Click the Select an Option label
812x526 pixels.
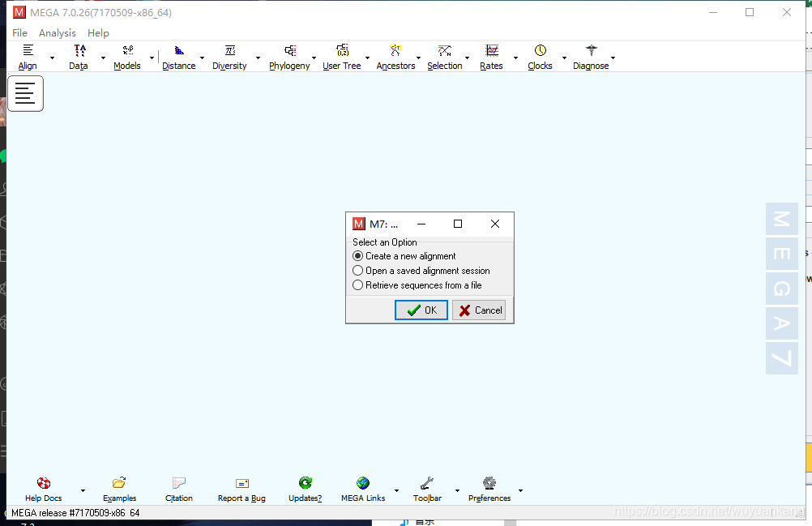click(x=385, y=242)
